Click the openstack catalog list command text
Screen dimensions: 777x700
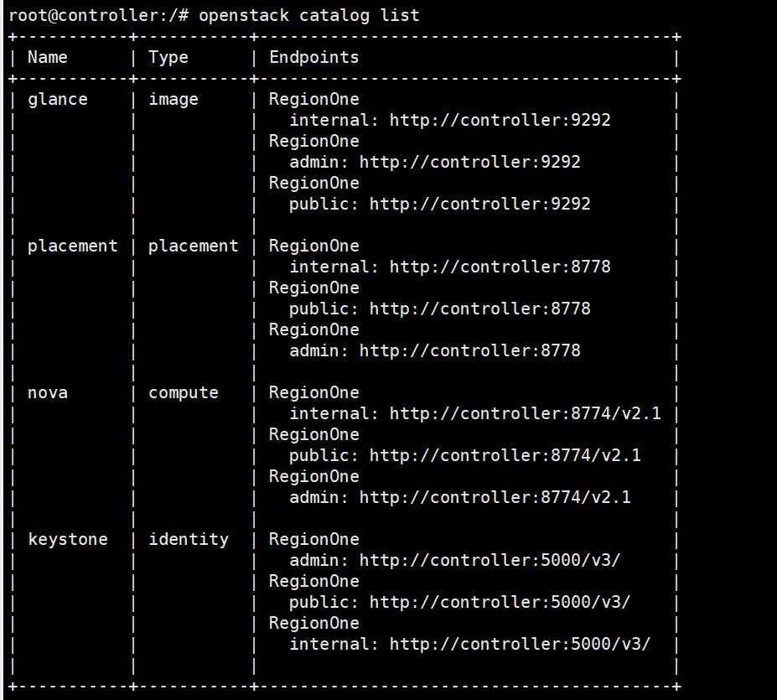(308, 15)
